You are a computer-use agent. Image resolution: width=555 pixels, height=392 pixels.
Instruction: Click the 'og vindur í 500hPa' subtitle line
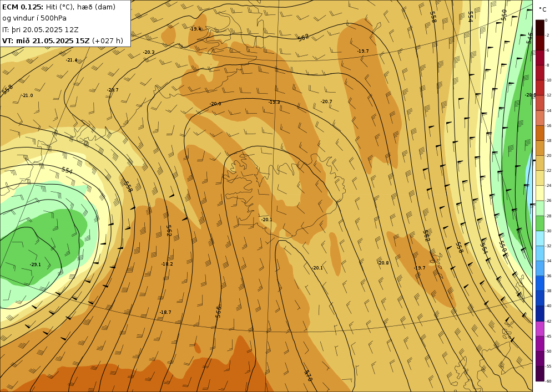click(34, 18)
